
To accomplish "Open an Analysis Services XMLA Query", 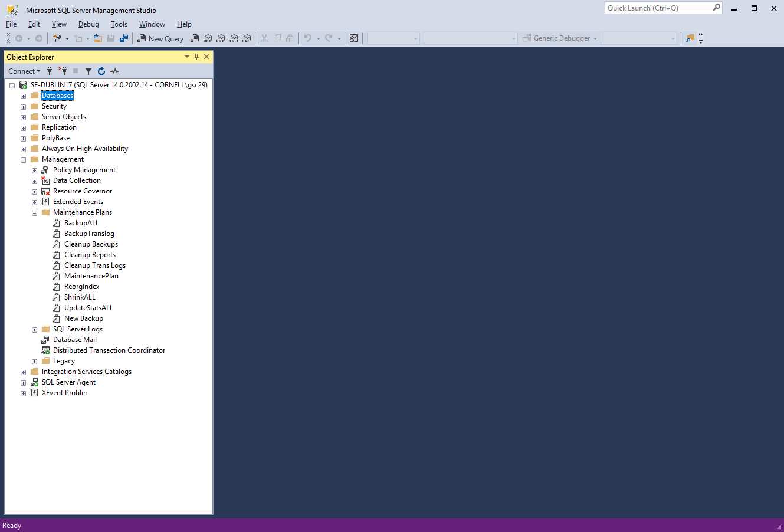I will tap(234, 38).
